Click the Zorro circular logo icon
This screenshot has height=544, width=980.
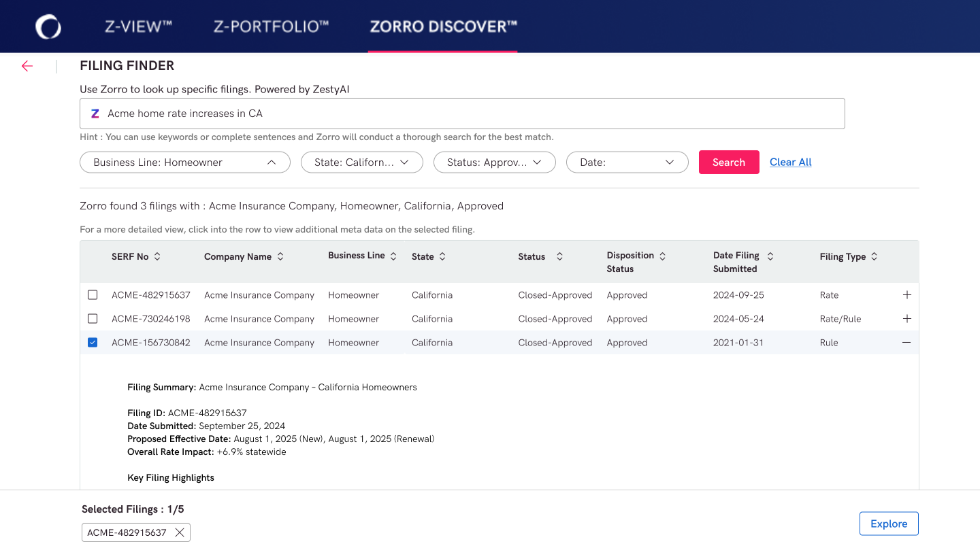click(x=48, y=27)
